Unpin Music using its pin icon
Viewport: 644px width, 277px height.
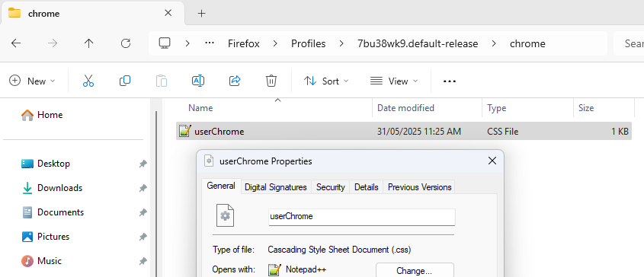tap(143, 260)
